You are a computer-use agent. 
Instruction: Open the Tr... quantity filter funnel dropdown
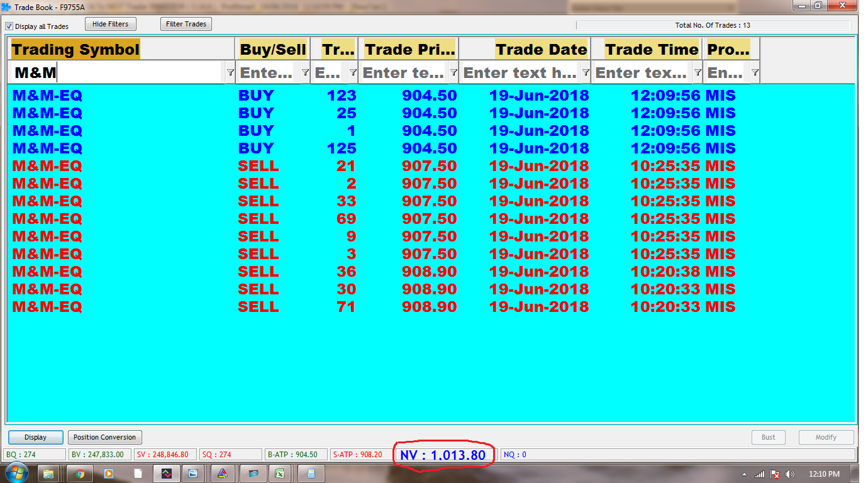pos(353,72)
